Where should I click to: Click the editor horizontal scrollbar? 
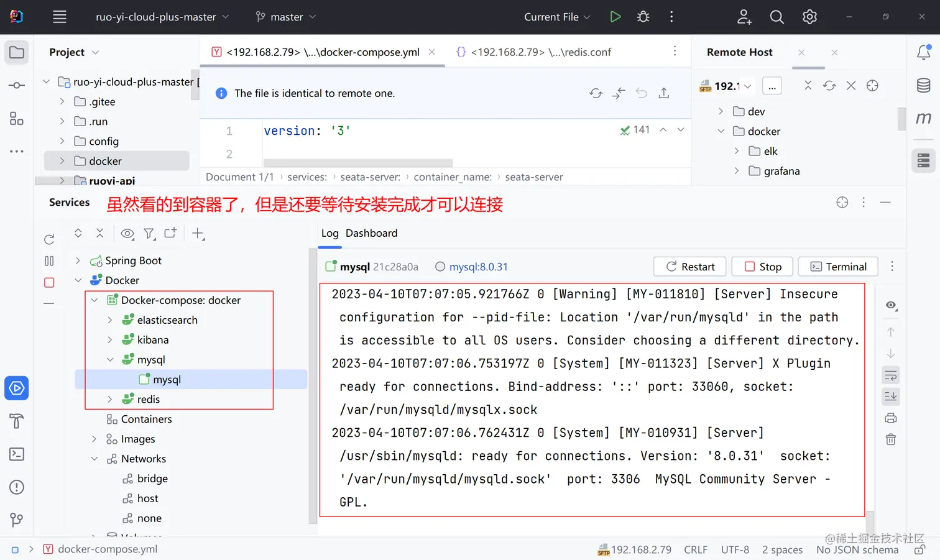pyautogui.click(x=358, y=163)
